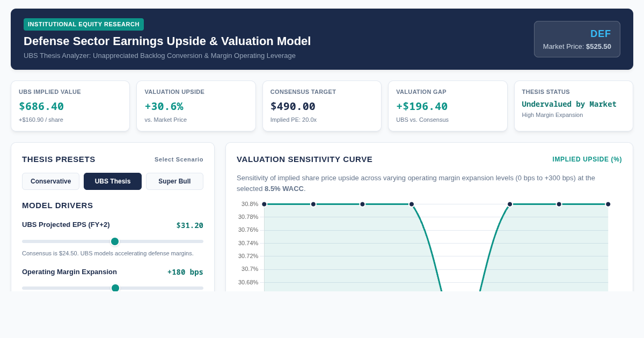644x338 pixels.
Task: Click the Consensus Target $490.00 value
Action: [x=293, y=106]
